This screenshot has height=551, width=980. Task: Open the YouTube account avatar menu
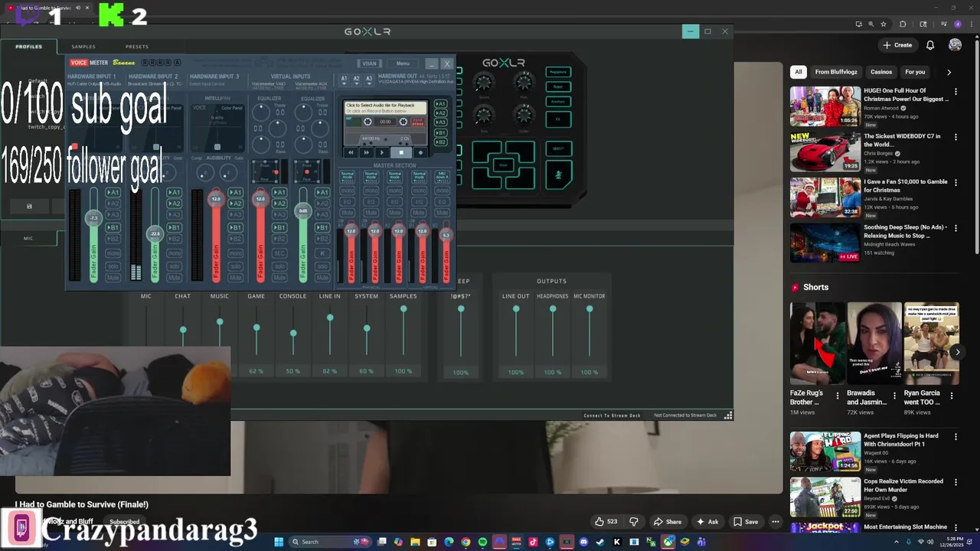[x=955, y=45]
